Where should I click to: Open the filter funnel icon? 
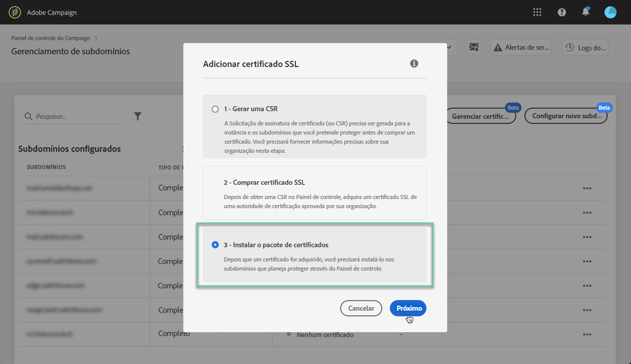point(138,116)
